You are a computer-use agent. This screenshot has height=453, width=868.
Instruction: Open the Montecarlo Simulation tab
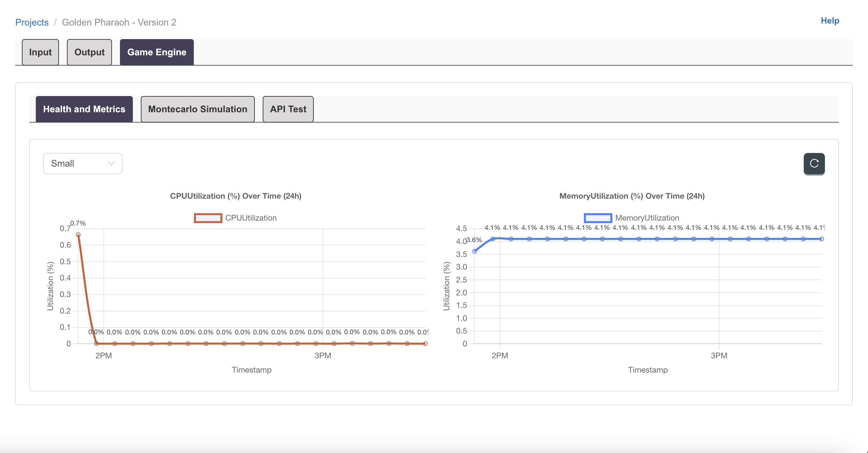tap(197, 109)
